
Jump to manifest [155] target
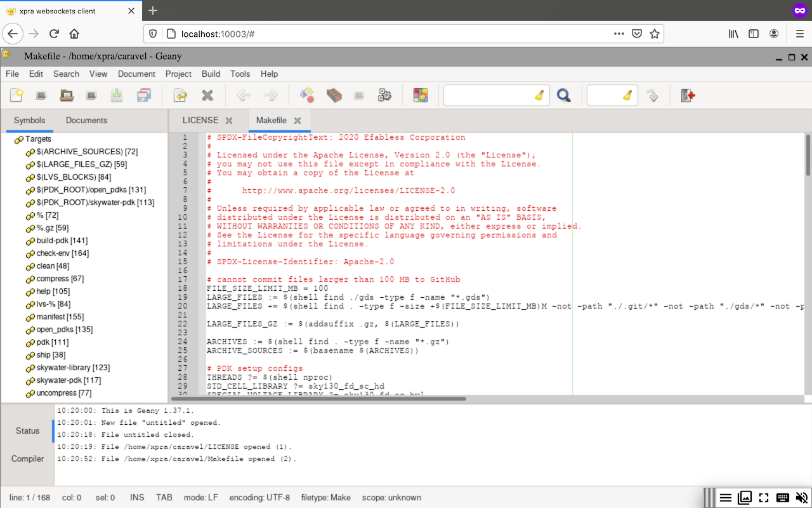click(60, 317)
